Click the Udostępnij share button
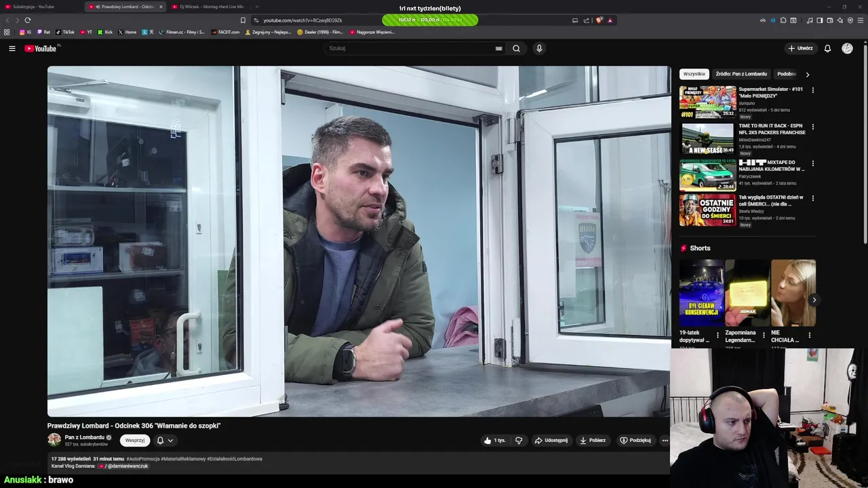 click(x=551, y=440)
